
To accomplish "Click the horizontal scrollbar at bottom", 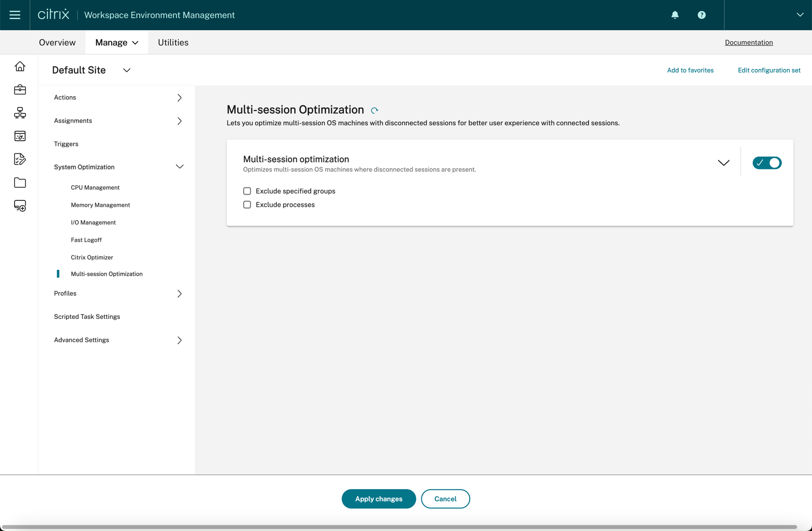I will (399, 527).
